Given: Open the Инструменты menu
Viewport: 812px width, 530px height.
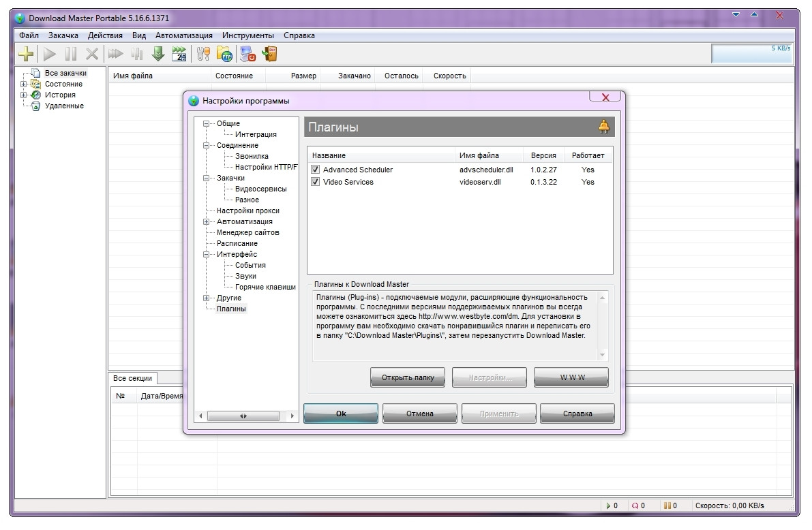Looking at the screenshot, I should pyautogui.click(x=248, y=35).
